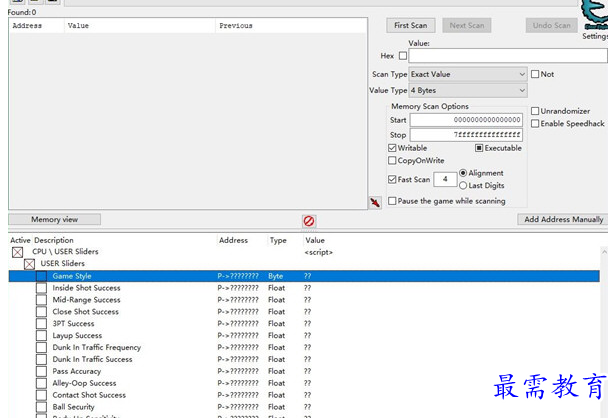Activate the Mid-Range Success checkbox
Screen dimensions: 615x418
point(41,300)
